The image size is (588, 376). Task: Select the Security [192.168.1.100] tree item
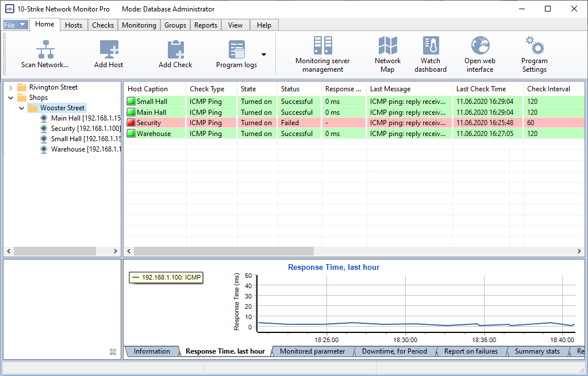pos(86,129)
